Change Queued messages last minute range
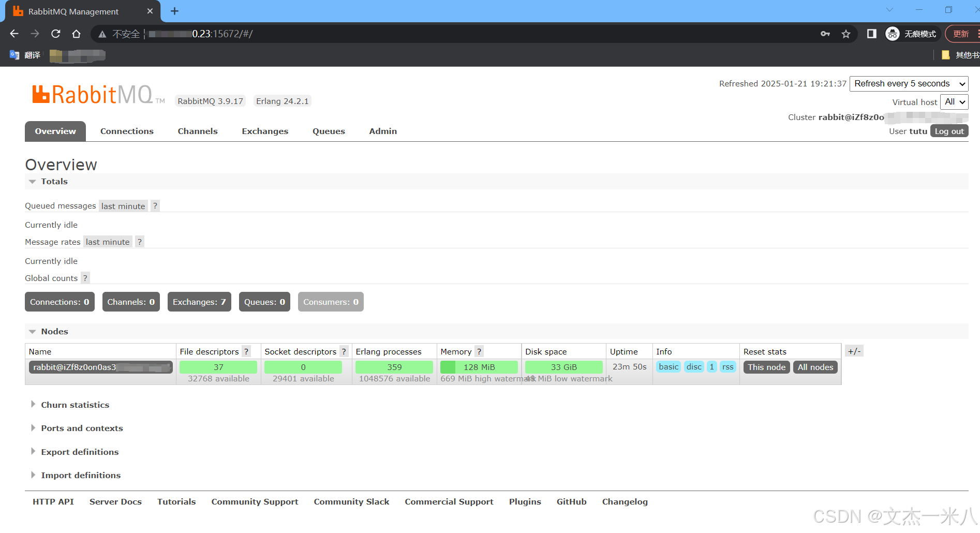 click(123, 206)
